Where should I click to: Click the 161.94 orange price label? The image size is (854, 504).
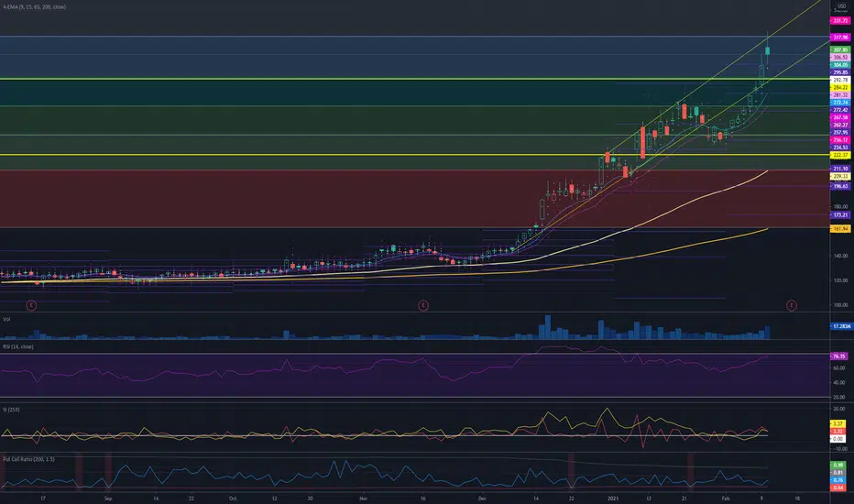(x=840, y=229)
